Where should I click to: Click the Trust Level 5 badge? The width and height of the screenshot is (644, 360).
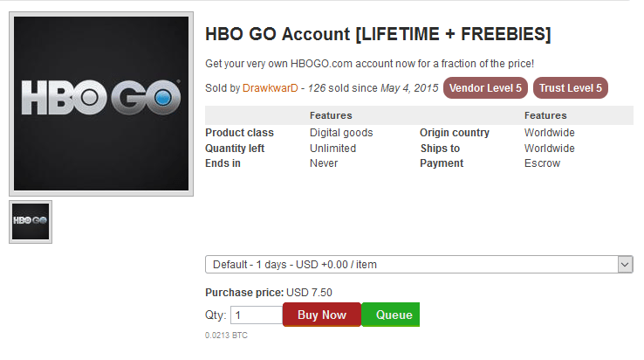[x=571, y=88]
